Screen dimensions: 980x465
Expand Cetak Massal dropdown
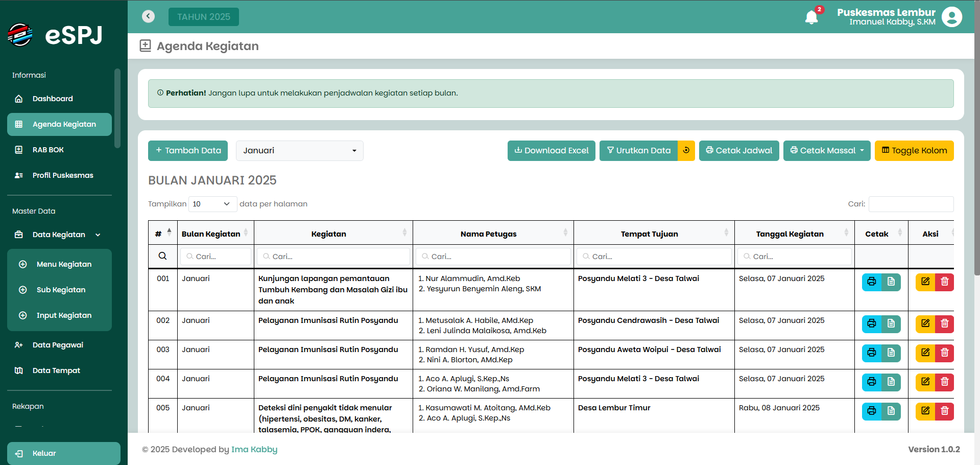tap(827, 151)
